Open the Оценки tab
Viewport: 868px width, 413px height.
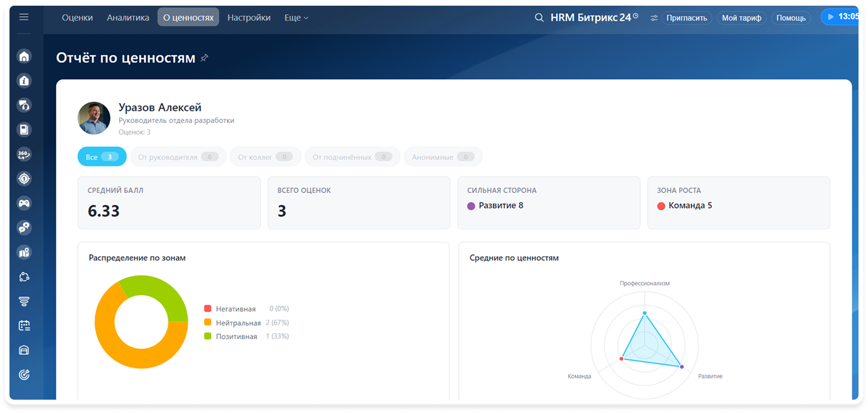tap(77, 18)
